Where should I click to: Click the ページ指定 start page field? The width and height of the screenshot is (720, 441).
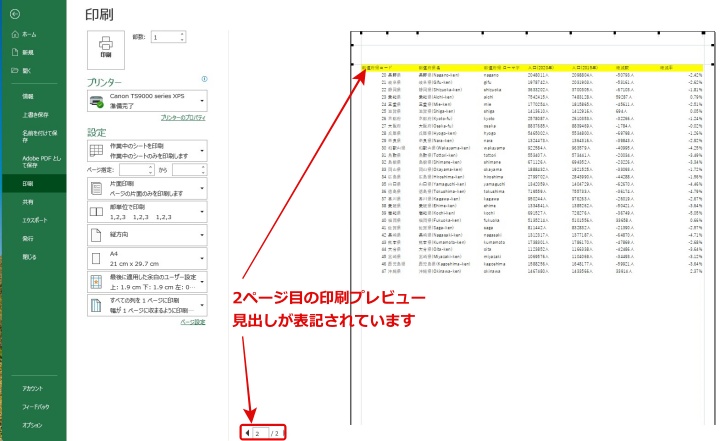pyautogui.click(x=133, y=170)
